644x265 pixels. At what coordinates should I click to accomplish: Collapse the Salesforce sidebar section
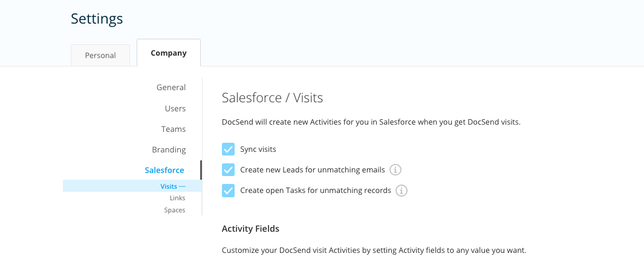point(164,170)
